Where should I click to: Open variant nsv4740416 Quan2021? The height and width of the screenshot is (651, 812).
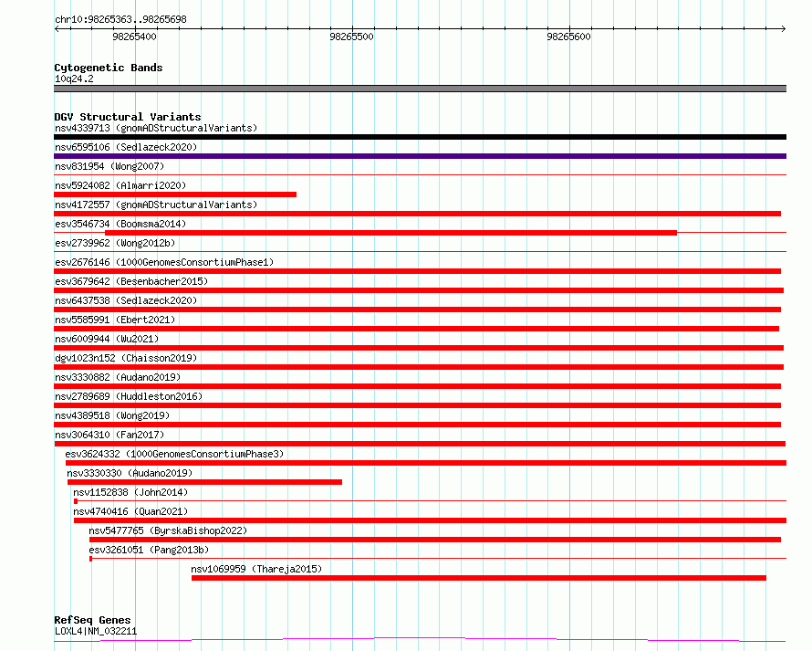[x=130, y=511]
